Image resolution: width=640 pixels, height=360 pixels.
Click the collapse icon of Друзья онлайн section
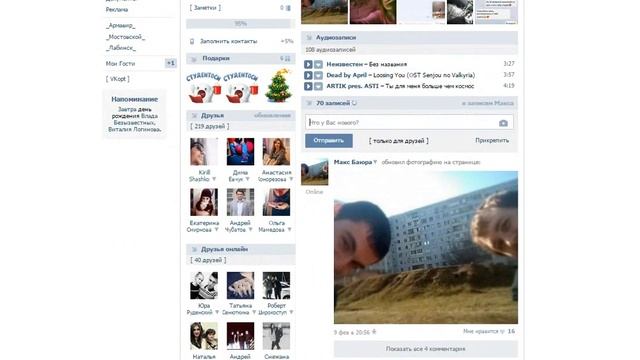click(194, 249)
